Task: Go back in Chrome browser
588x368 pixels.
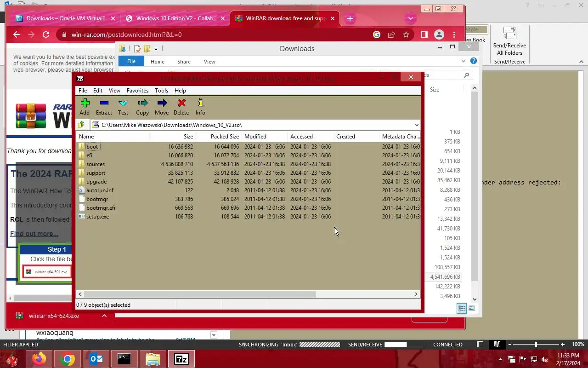Action: pos(17,34)
